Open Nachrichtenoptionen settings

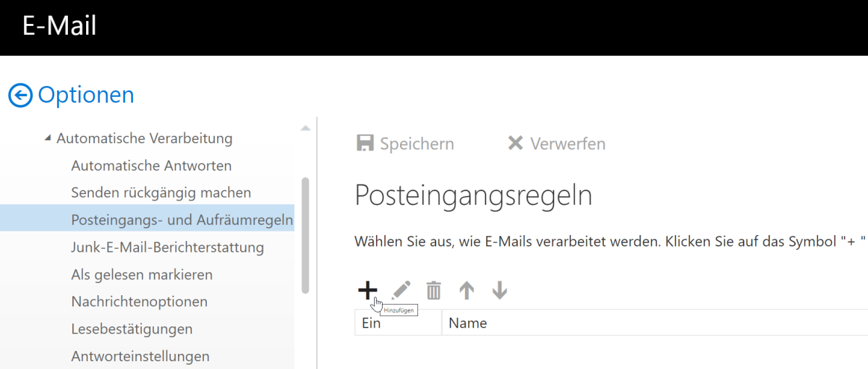139,302
